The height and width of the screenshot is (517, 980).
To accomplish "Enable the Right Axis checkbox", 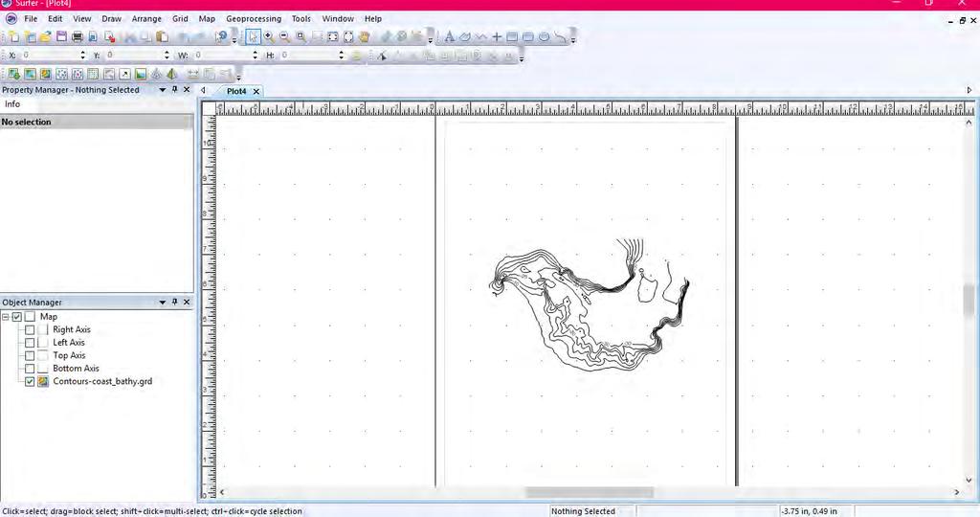I will point(30,329).
